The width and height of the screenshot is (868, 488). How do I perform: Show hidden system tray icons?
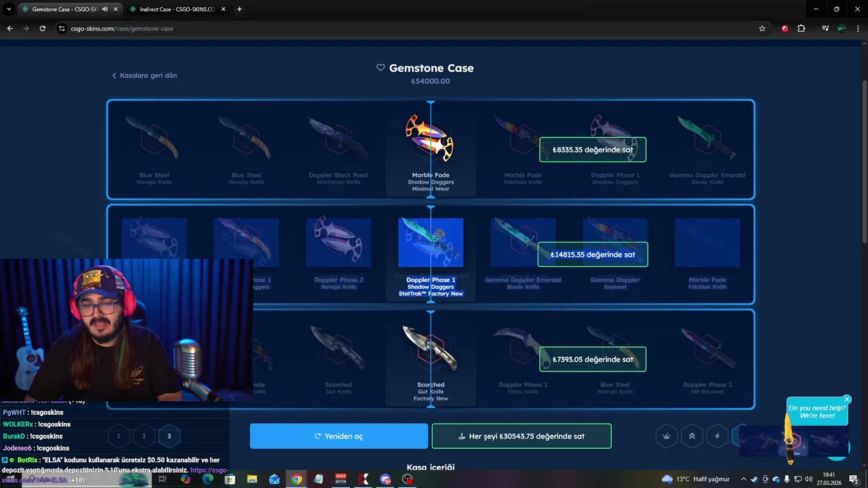[744, 479]
